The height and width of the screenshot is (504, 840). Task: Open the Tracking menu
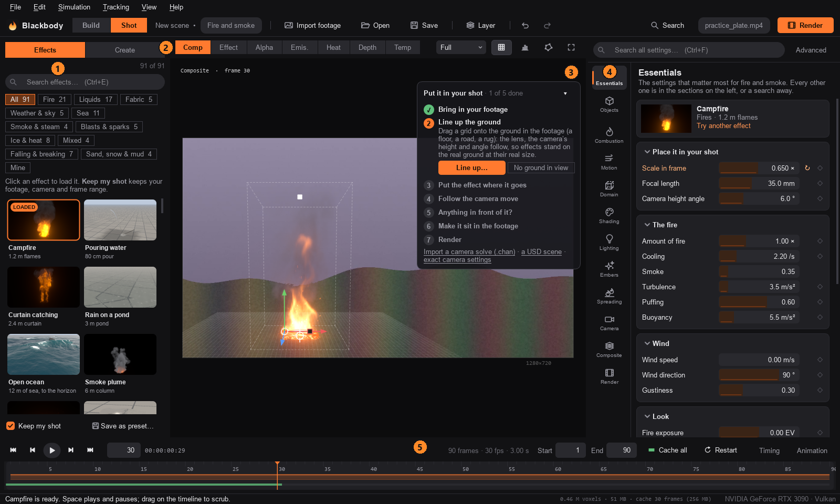click(x=116, y=7)
